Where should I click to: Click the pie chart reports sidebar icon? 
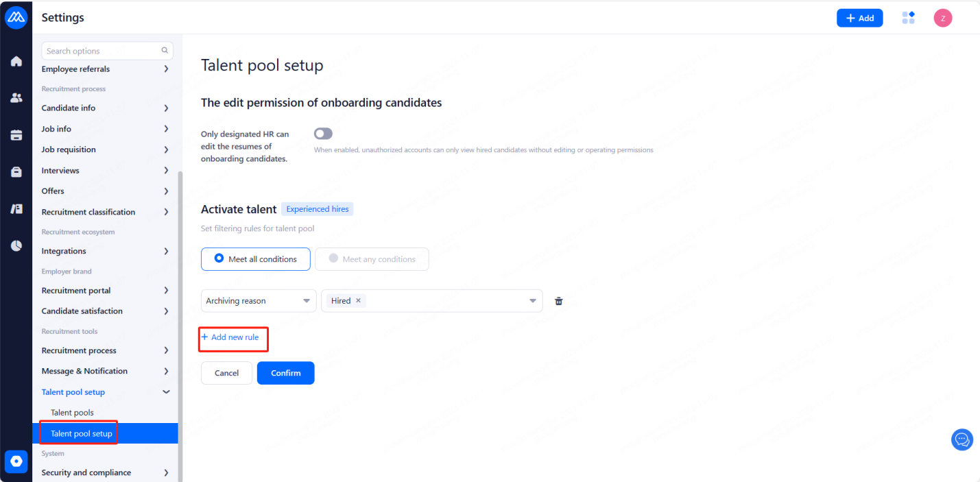[x=16, y=245]
